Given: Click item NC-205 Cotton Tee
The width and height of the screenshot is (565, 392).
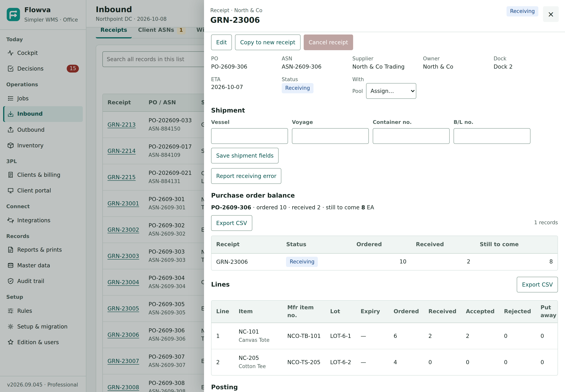Looking at the screenshot, I should point(252,362).
